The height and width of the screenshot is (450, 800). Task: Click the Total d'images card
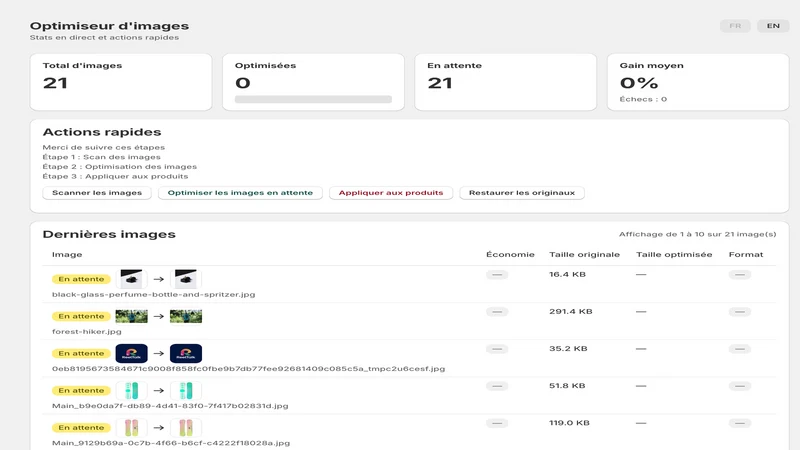click(x=121, y=82)
